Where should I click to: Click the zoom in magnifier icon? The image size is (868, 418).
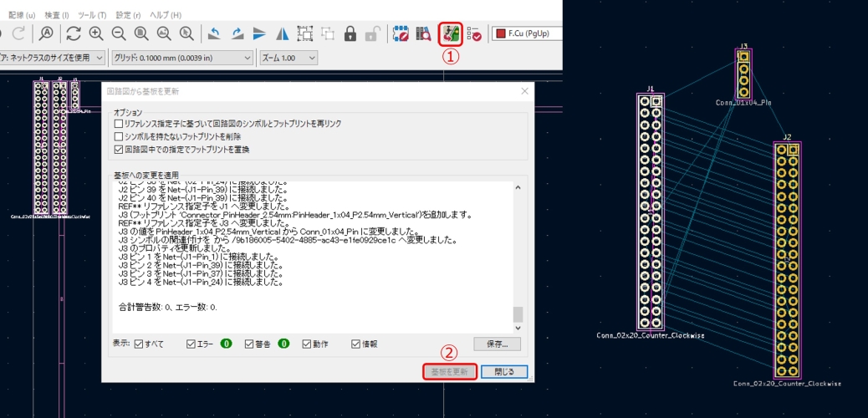tap(96, 34)
